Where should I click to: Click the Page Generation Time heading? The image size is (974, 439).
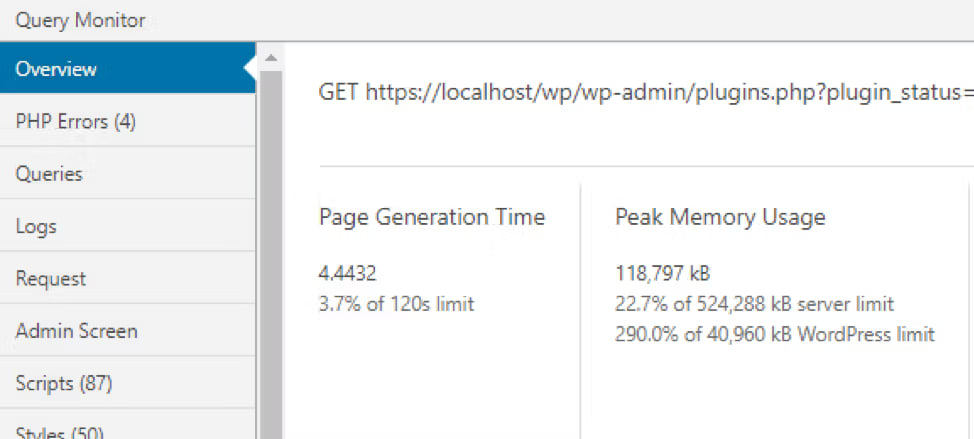[x=432, y=217]
